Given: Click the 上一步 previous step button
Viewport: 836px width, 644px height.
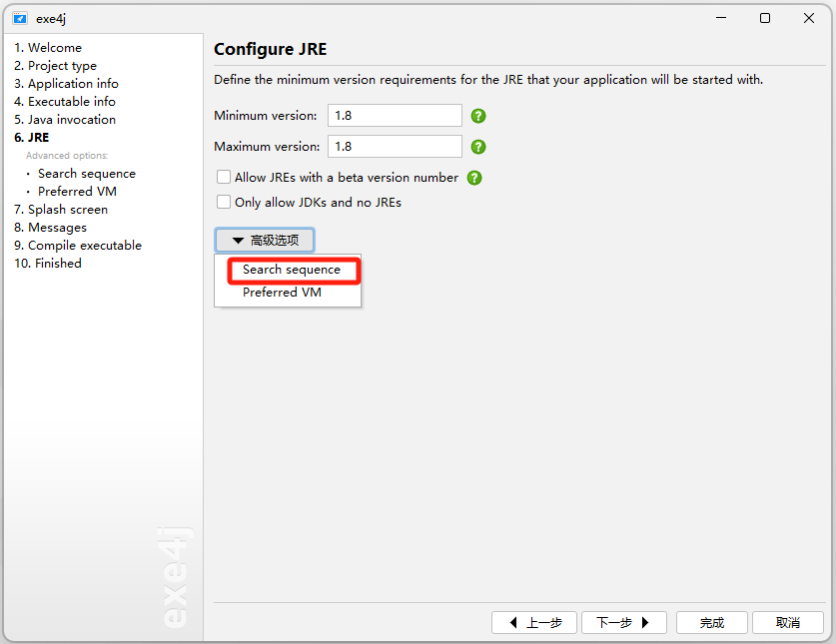Looking at the screenshot, I should (534, 622).
